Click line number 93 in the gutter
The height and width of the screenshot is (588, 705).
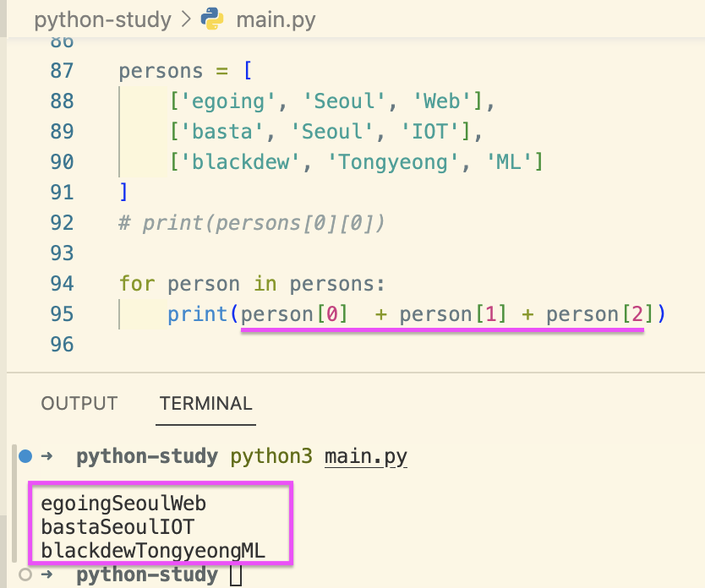point(62,253)
